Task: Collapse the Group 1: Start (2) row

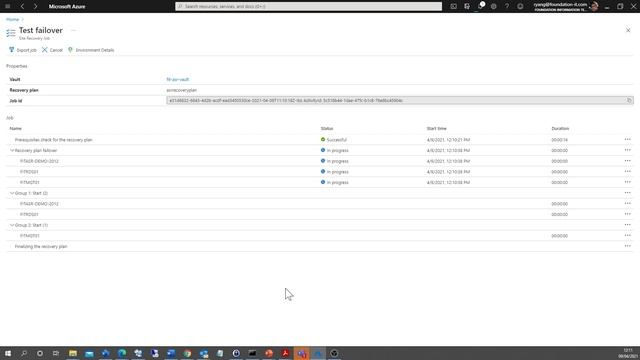Action: coord(12,193)
